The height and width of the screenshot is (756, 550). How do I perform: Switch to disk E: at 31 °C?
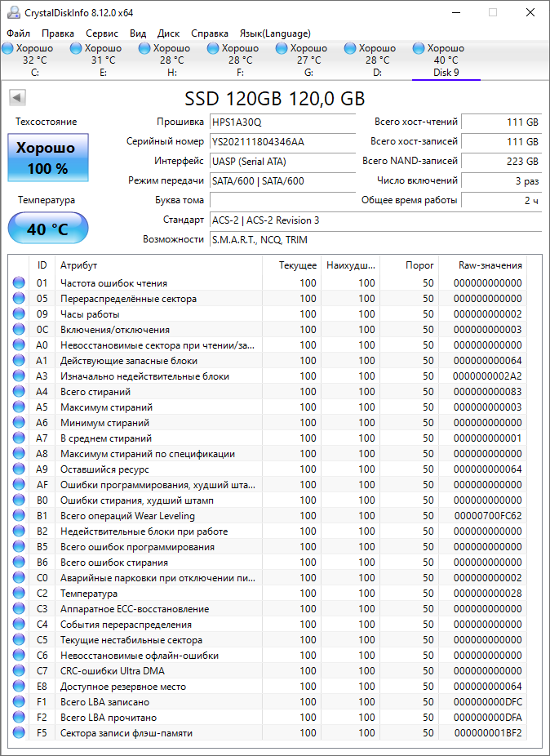(103, 60)
